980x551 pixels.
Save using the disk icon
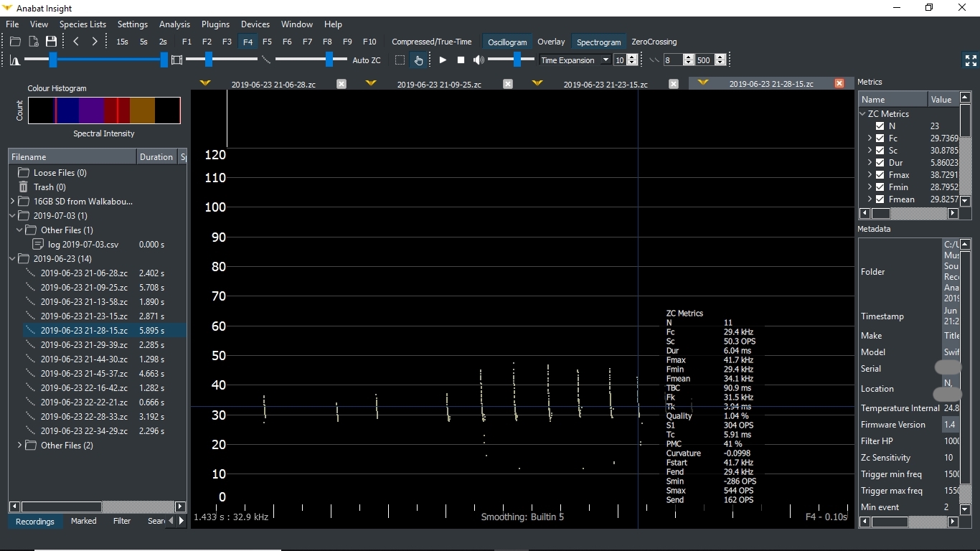pyautogui.click(x=51, y=42)
